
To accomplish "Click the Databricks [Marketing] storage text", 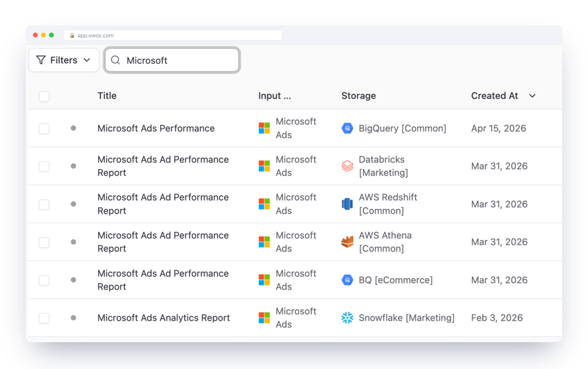I will coord(383,166).
